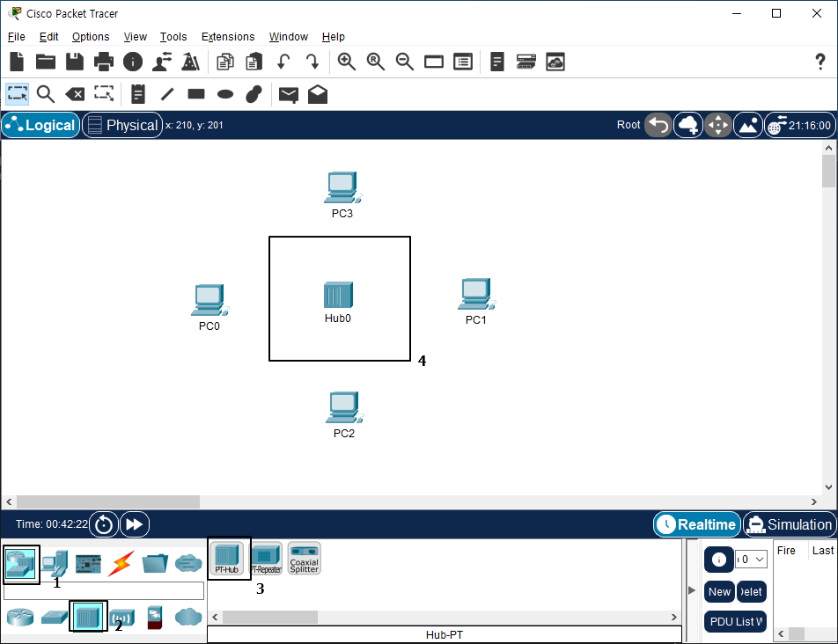This screenshot has width=838, height=644.
Task: Reset time with the power cycle button
Action: click(104, 525)
